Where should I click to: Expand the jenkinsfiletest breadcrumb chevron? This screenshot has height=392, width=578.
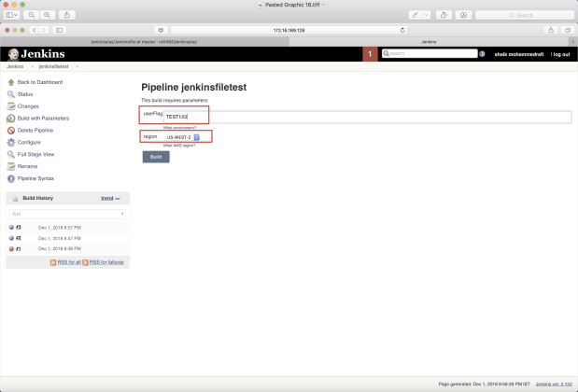(x=78, y=66)
